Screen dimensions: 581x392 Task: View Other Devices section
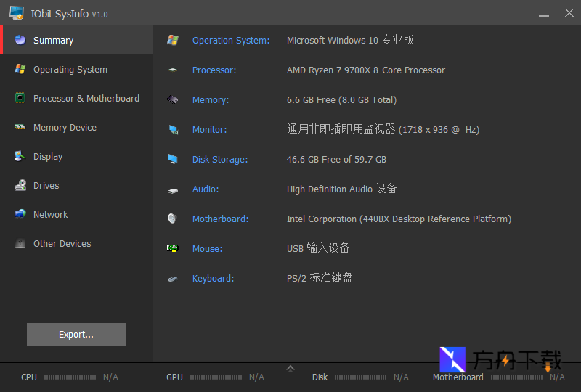(x=78, y=243)
